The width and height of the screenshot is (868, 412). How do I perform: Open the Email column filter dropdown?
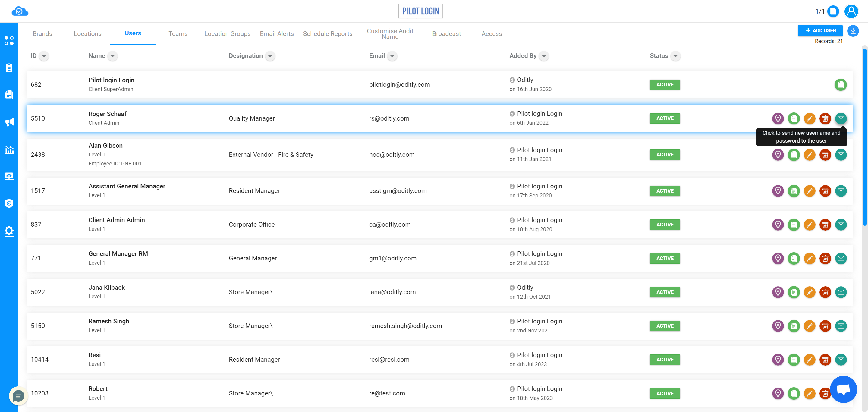point(392,56)
